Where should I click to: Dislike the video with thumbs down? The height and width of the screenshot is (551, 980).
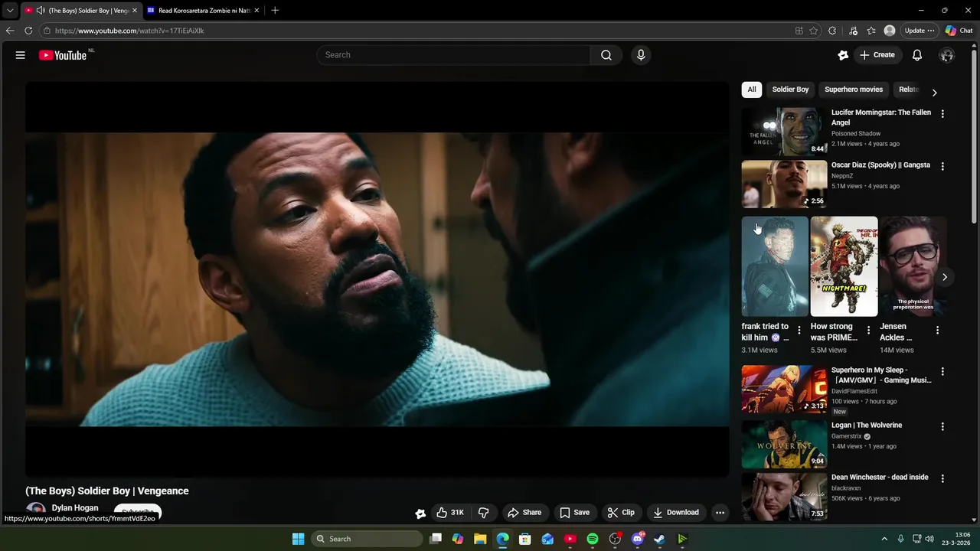pos(483,513)
